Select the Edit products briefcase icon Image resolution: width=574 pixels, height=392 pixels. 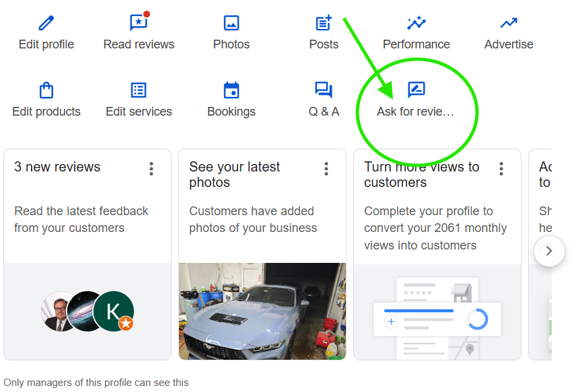pos(46,89)
